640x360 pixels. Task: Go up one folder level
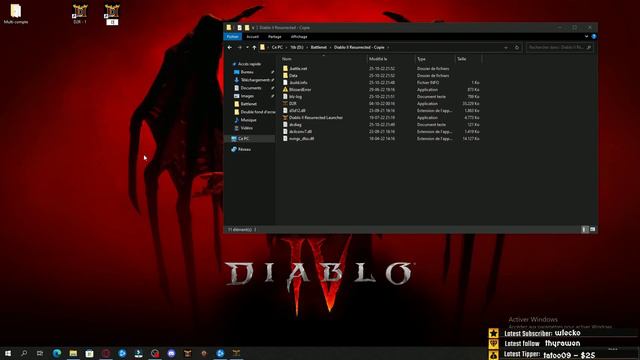[254, 48]
